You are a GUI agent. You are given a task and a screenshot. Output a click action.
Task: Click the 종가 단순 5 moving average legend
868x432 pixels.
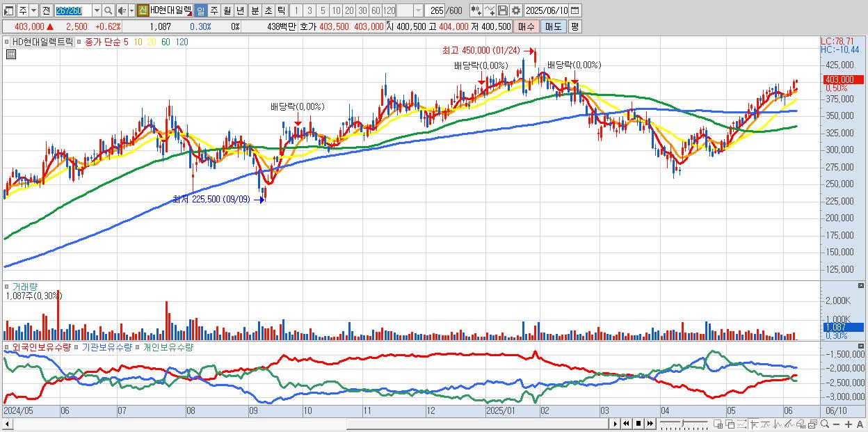(x=106, y=42)
